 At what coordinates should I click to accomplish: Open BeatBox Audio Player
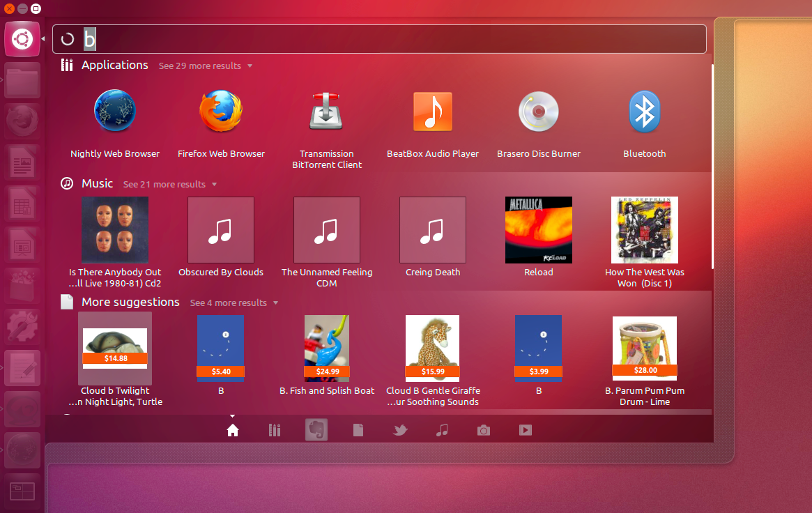tap(432, 112)
